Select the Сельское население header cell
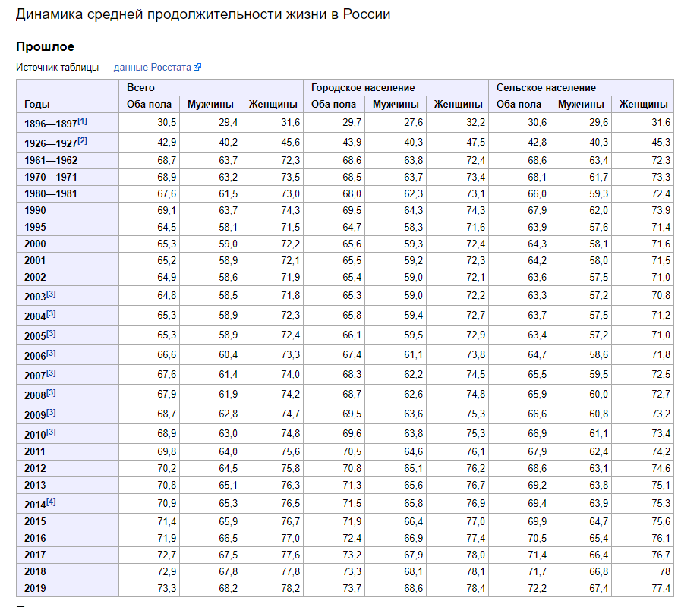The height and width of the screenshot is (607, 700). tap(546, 88)
